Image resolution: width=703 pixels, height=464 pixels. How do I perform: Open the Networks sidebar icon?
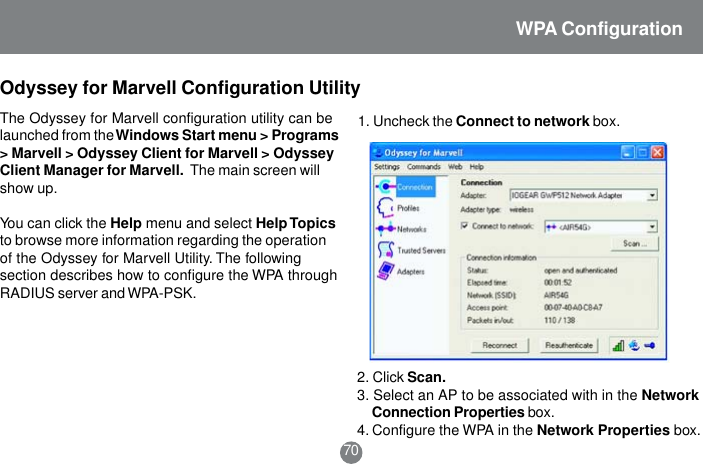[385, 229]
